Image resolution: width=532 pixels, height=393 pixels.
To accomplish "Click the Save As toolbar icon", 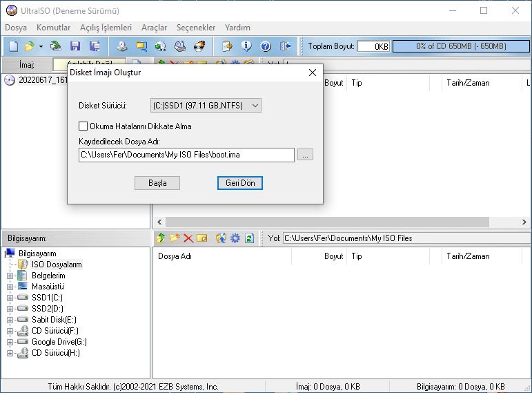I will (x=95, y=46).
